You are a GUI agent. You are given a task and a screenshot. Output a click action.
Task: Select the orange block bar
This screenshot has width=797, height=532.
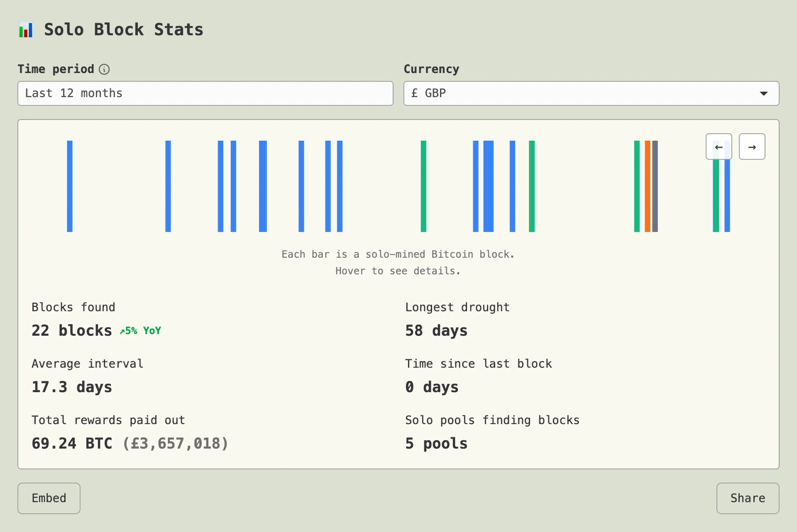coord(647,186)
